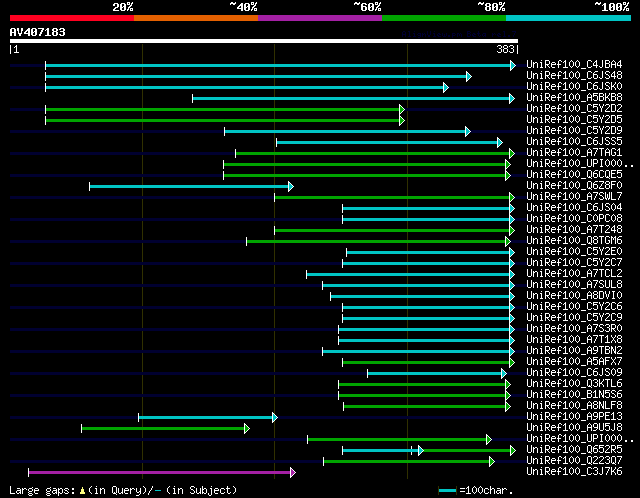The width and height of the screenshot is (640, 498).
Task: Select the UniRef100_A7SUL8 label
Action: point(574,285)
